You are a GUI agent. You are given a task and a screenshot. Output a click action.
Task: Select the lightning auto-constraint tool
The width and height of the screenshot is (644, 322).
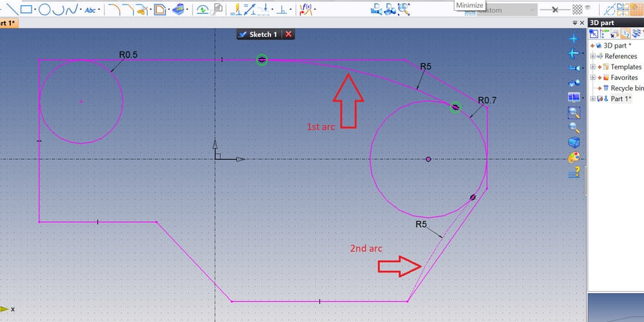click(235, 10)
